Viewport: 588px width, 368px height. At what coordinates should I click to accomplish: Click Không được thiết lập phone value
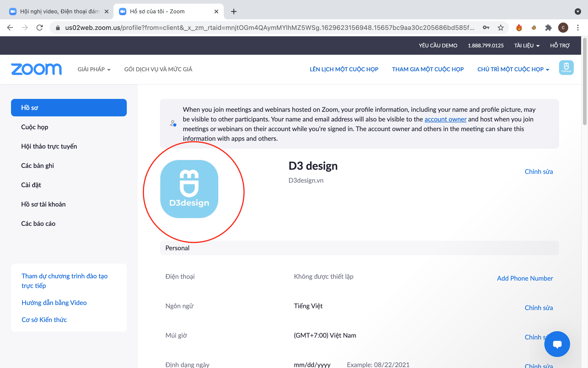click(x=324, y=276)
